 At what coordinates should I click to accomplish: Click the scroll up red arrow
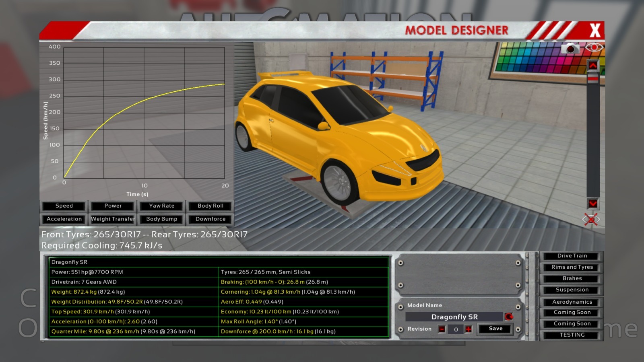[x=593, y=65]
